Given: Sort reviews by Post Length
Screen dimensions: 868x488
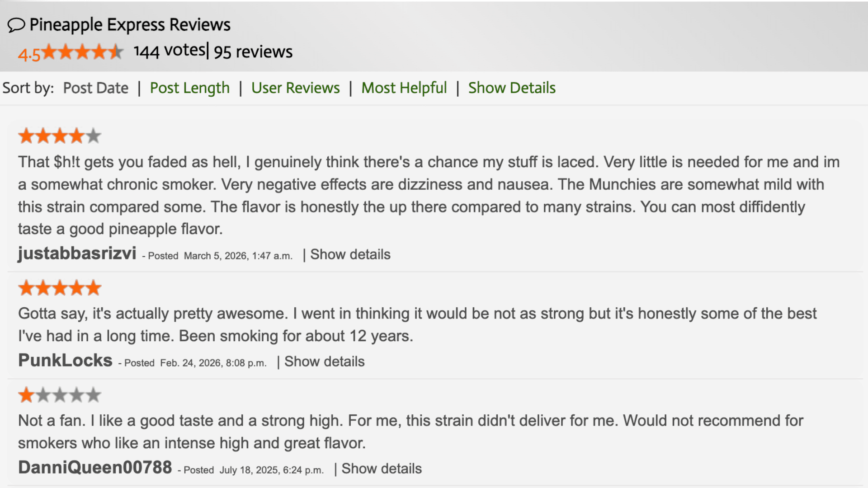Looking at the screenshot, I should 189,88.
